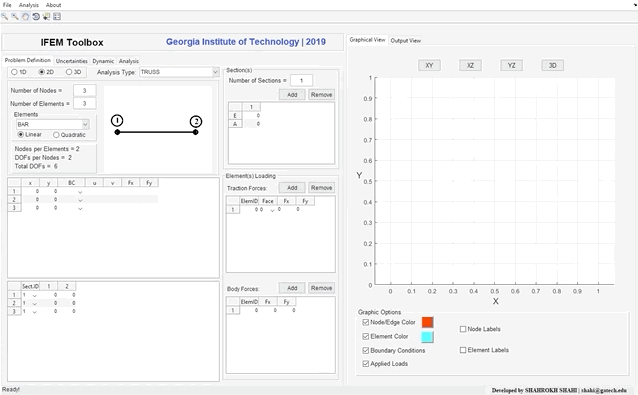
Task: Switch to the Output View tab
Action: 406,40
